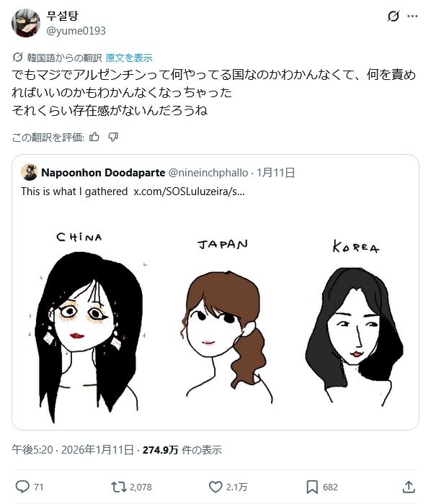431x504 pixels.
Task: Click the Grok icon at the top right
Action: [x=394, y=16]
